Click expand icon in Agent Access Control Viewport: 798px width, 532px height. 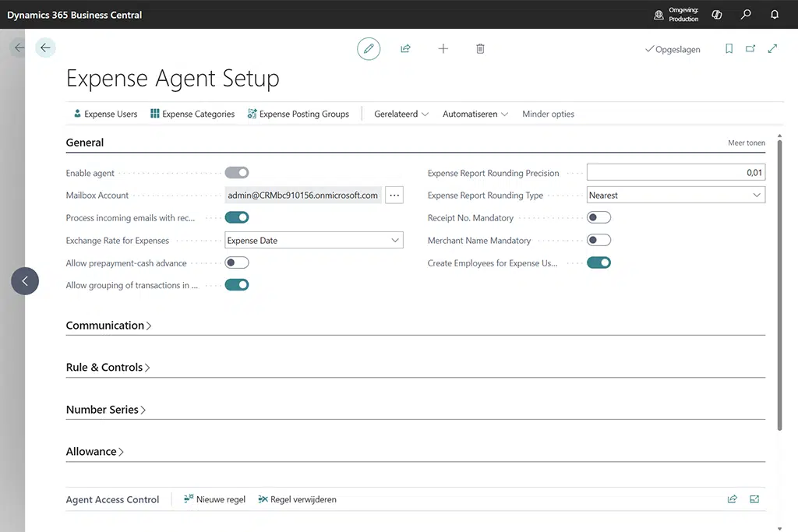(754, 499)
